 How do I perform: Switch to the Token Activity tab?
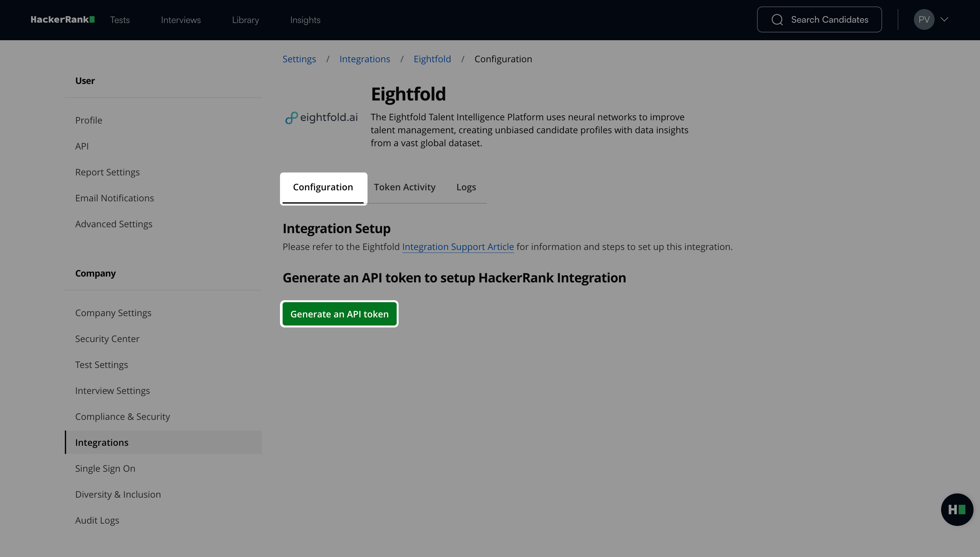click(404, 187)
